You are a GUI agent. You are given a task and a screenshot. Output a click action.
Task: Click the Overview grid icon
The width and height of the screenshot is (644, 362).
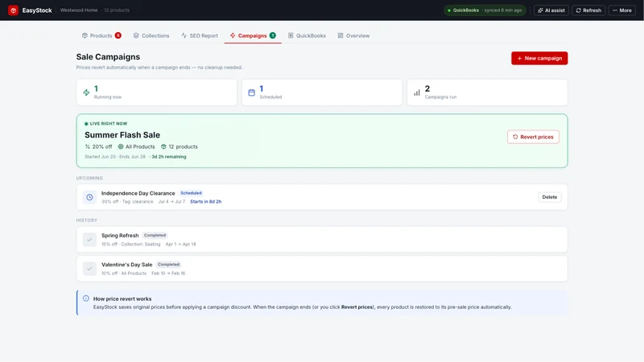click(x=341, y=35)
